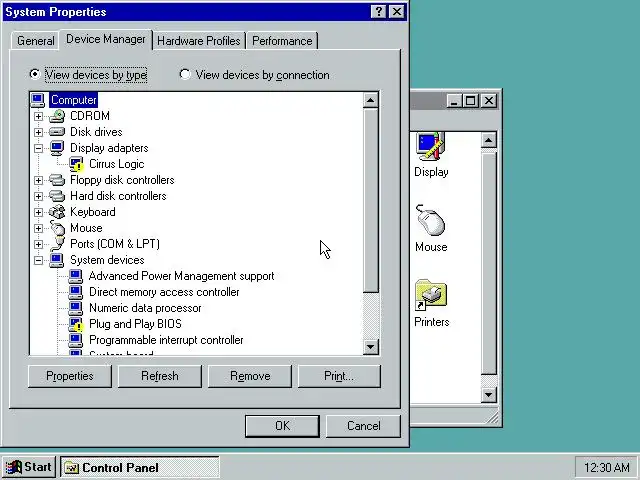
Task: Click the Cancel button
Action: click(363, 426)
